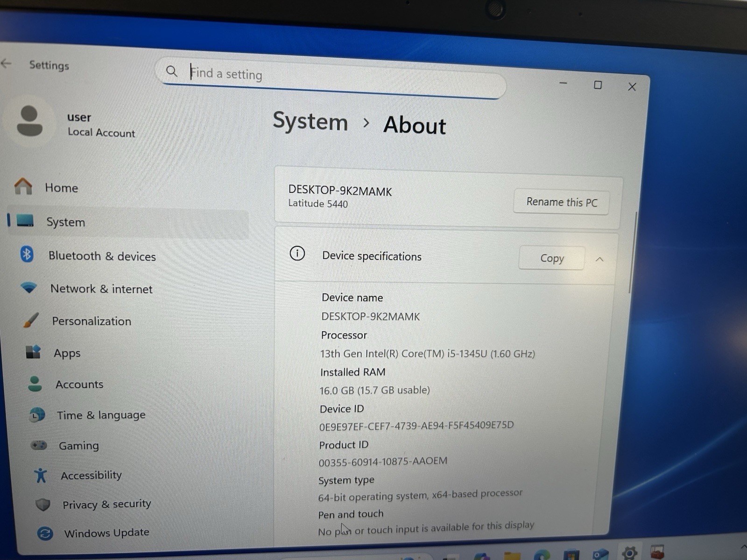
Task: Click the Apps grid icon
Action: click(x=33, y=352)
